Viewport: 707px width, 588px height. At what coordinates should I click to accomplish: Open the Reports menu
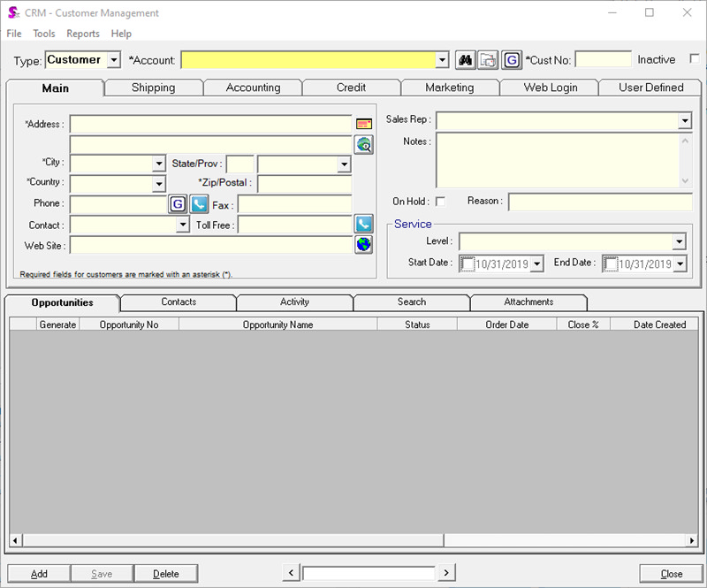pyautogui.click(x=82, y=34)
